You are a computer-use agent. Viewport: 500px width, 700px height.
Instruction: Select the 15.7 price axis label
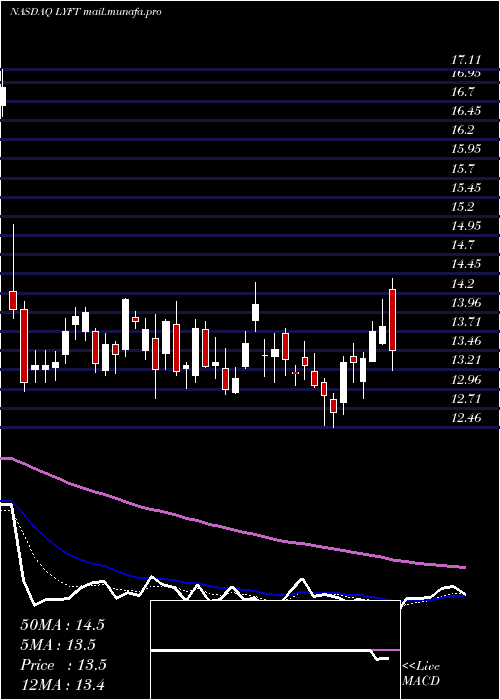tap(462, 169)
